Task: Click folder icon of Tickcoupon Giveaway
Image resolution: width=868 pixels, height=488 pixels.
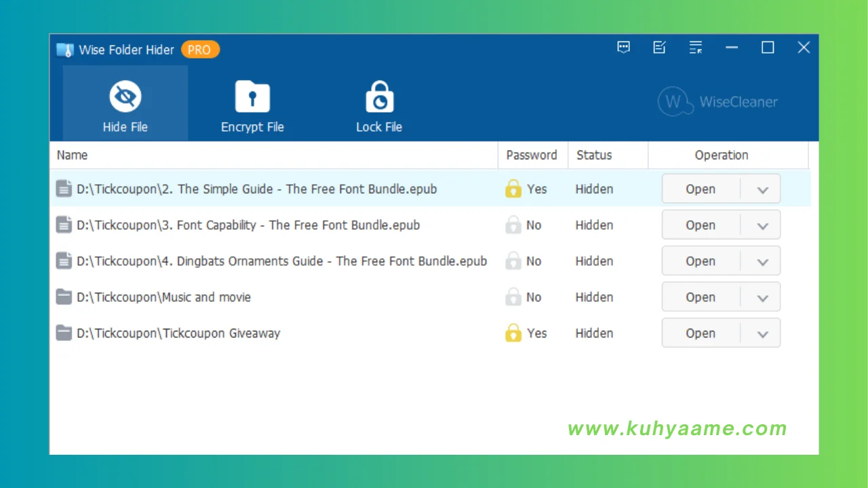Action: coord(64,333)
